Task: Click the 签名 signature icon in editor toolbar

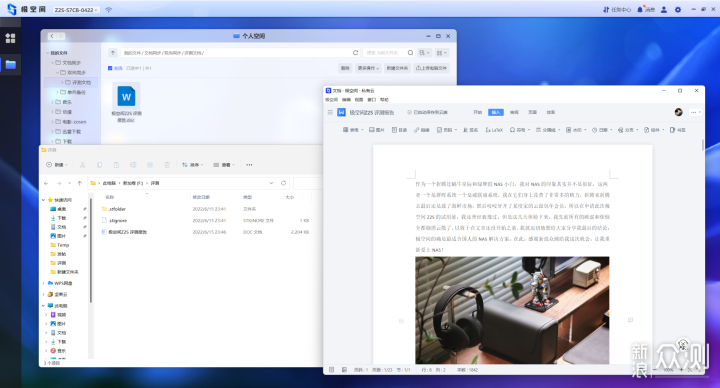Action: coord(470,130)
